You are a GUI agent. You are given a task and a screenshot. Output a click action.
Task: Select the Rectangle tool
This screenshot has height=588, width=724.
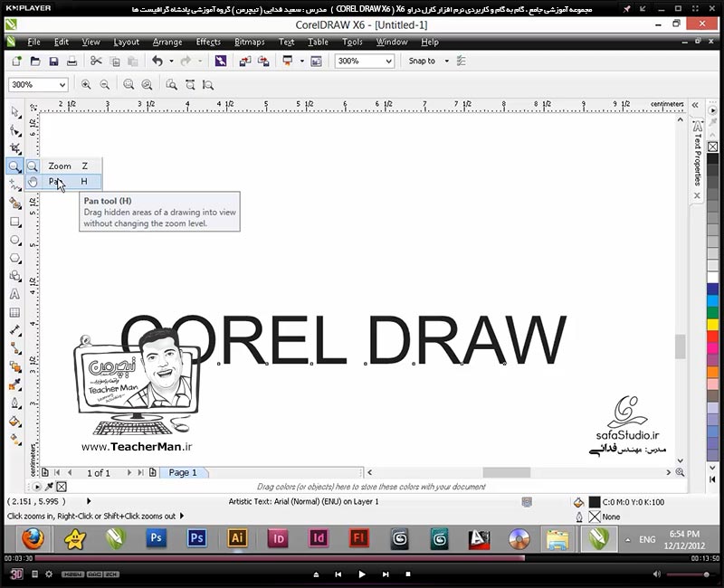15,222
